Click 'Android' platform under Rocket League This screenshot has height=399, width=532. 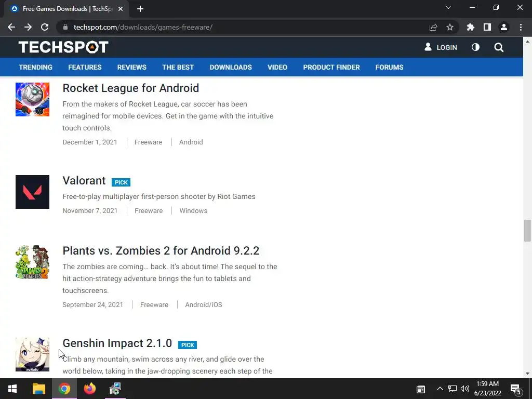pos(191,142)
